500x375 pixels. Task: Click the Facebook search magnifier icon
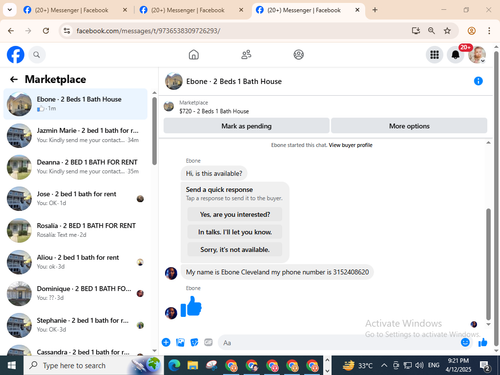point(37,55)
